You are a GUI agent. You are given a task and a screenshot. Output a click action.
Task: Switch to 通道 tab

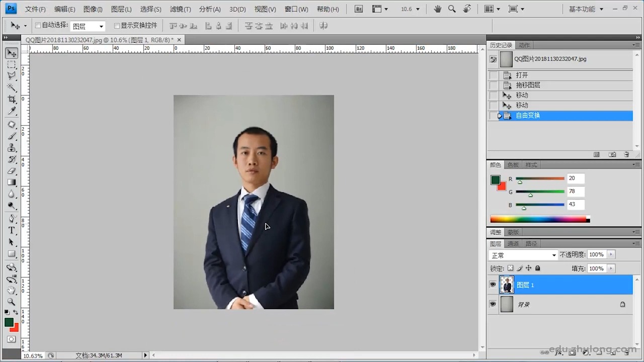(x=513, y=243)
